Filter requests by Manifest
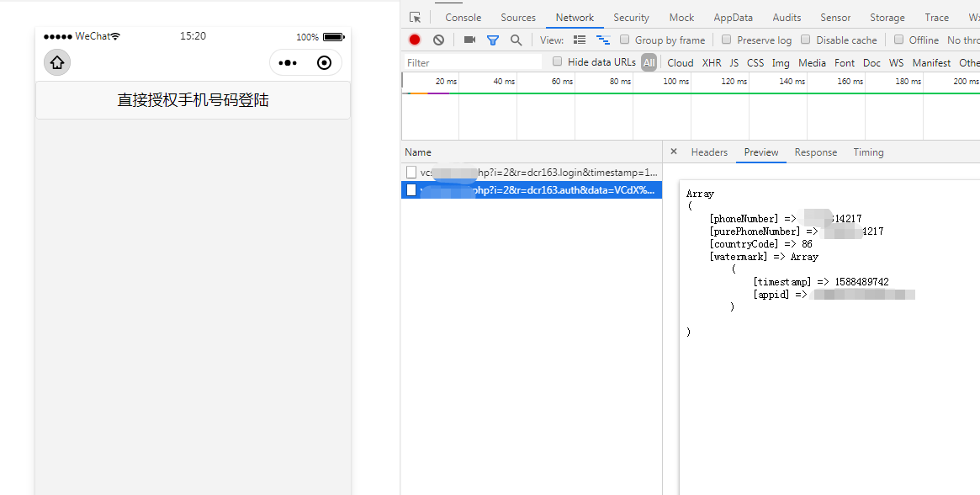Screen dimensions: 980x495 click(x=931, y=62)
